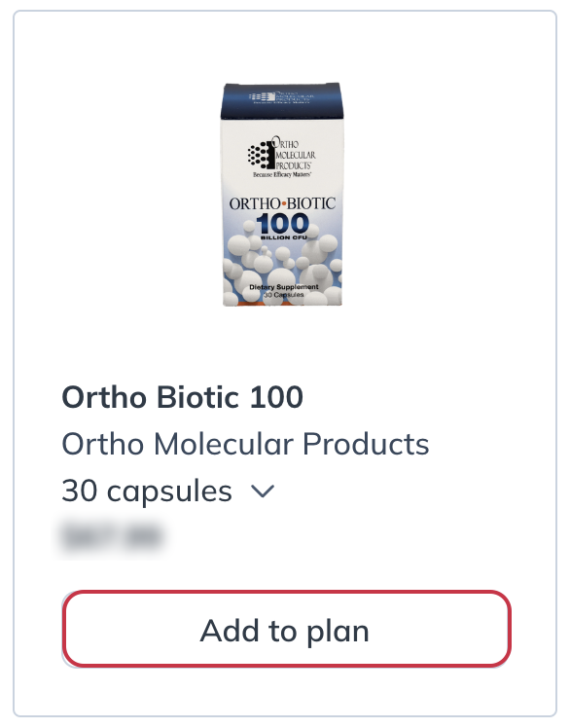Click the Ortho Biotic product box image
The height and width of the screenshot is (728, 570).
282,195
